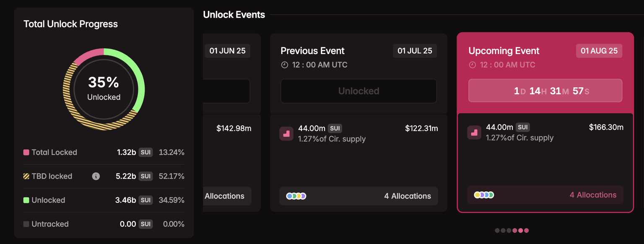Select the last carousel pagination dot

[x=527, y=230]
